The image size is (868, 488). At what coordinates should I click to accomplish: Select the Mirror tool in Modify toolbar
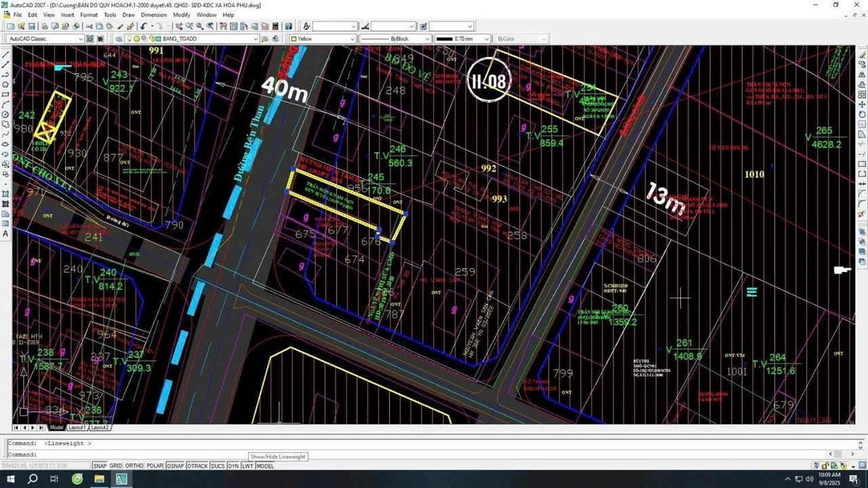coord(862,74)
